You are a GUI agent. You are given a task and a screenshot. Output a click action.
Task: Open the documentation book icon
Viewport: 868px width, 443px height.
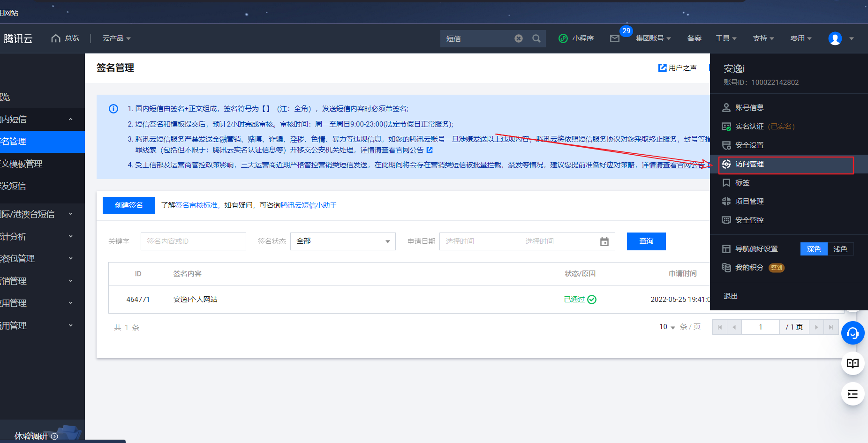(853, 363)
